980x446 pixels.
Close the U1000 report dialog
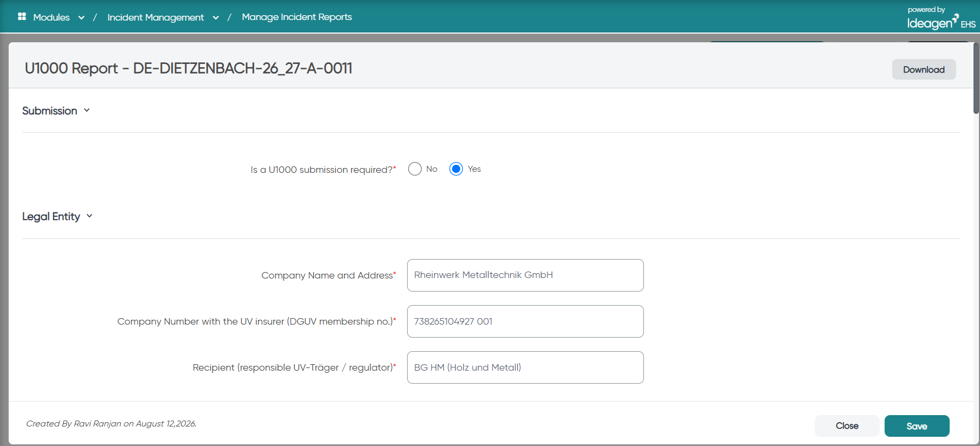[x=847, y=426]
